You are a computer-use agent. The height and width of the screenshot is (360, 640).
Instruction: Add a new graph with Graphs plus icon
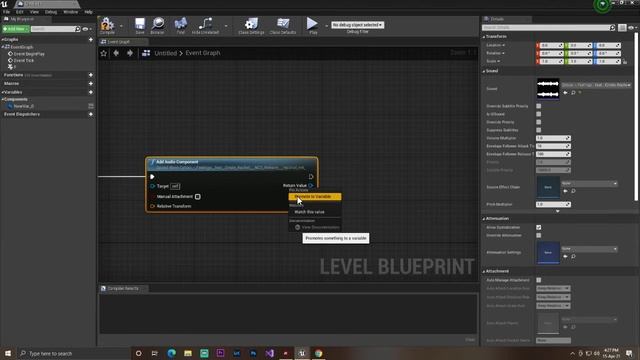[x=91, y=40]
